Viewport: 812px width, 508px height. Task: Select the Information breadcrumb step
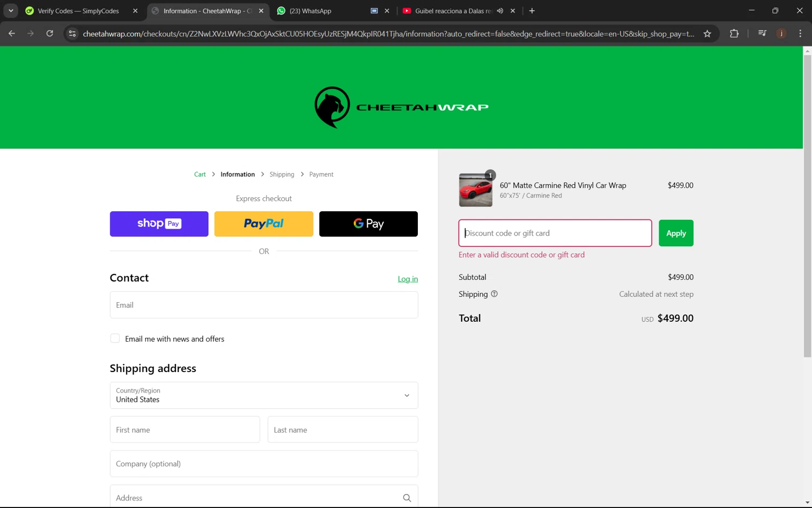click(x=238, y=174)
